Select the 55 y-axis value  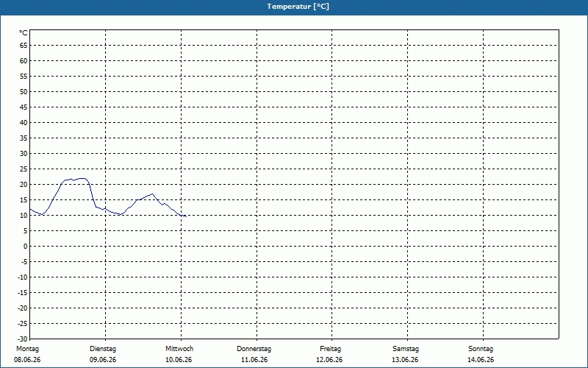pyautogui.click(x=24, y=77)
